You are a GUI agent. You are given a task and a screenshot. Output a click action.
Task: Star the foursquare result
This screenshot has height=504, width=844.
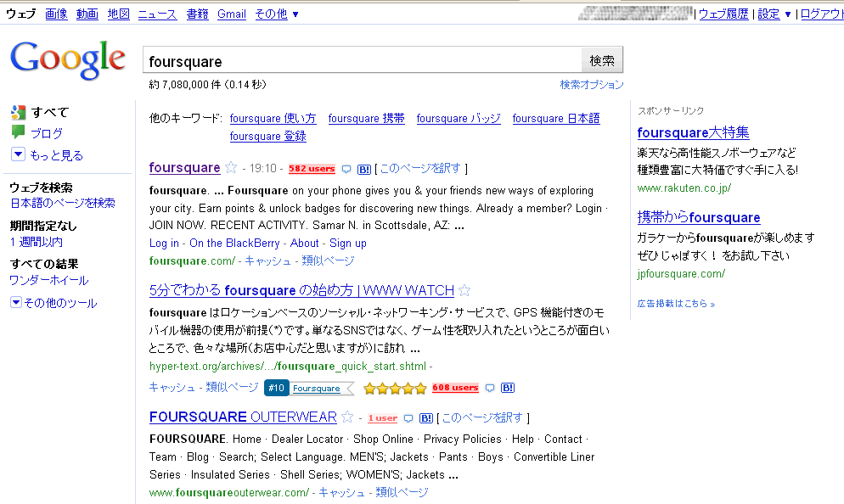coord(231,168)
